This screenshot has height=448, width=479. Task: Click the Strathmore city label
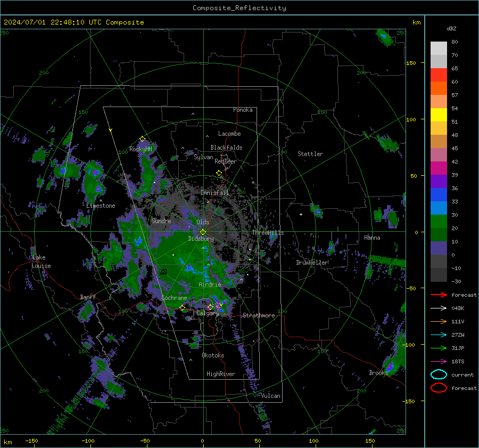click(x=259, y=315)
